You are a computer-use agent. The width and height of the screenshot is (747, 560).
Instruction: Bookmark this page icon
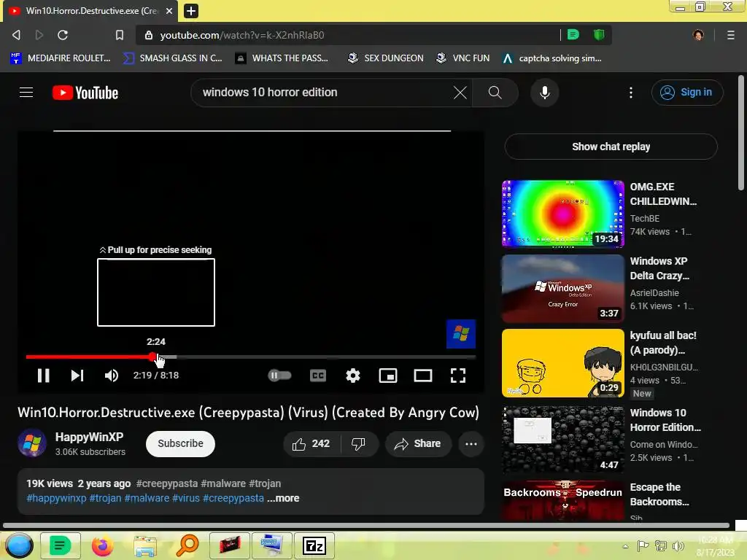point(120,35)
